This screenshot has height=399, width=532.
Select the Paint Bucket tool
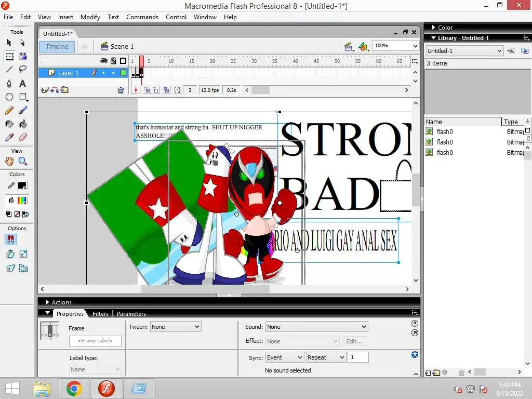pos(23,124)
